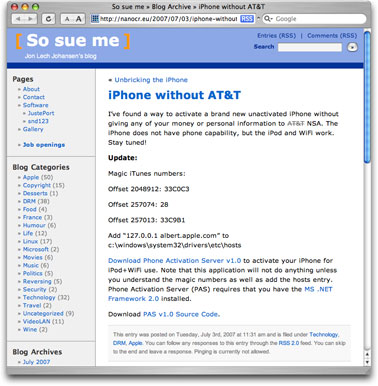378x386 pixels.
Task: Select the Reversing blog category
Action: (x=37, y=281)
